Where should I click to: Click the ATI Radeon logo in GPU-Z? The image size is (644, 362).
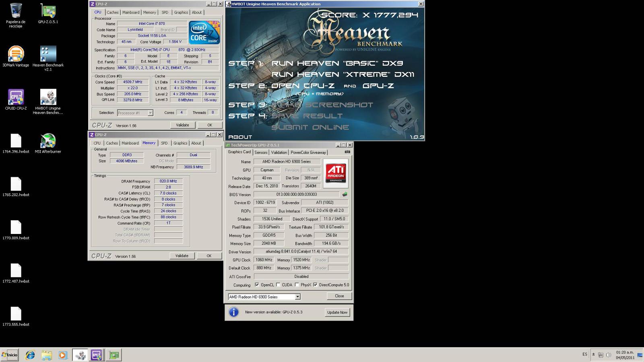click(x=336, y=173)
